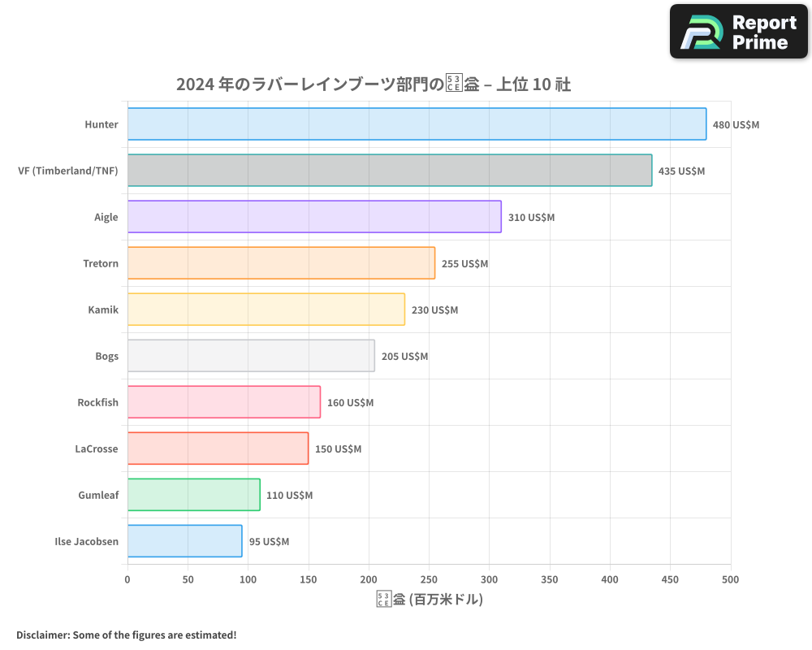Toggle the Ilse Jacobsen bar

[x=183, y=541]
